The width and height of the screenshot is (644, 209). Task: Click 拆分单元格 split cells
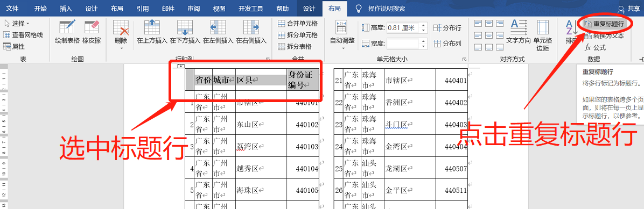297,35
